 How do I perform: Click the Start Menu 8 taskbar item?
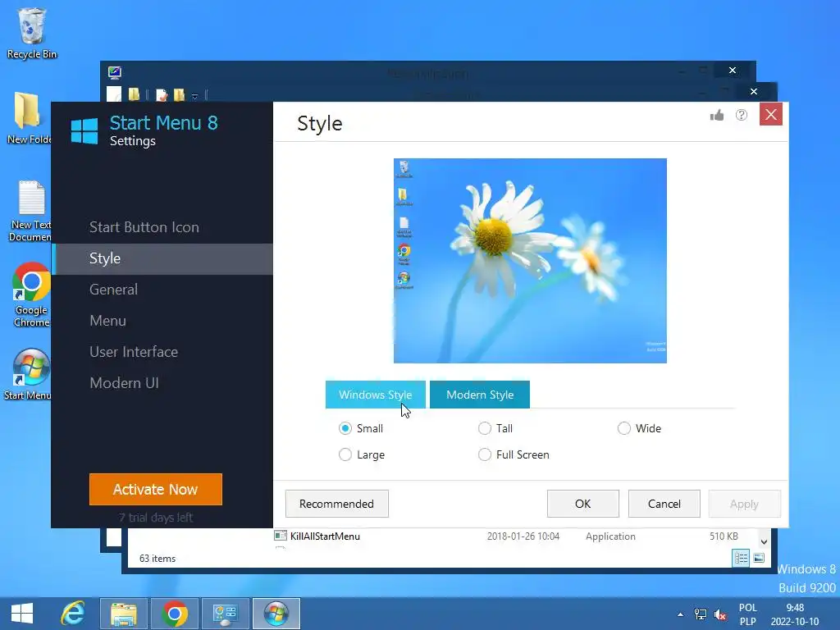pyautogui.click(x=276, y=614)
